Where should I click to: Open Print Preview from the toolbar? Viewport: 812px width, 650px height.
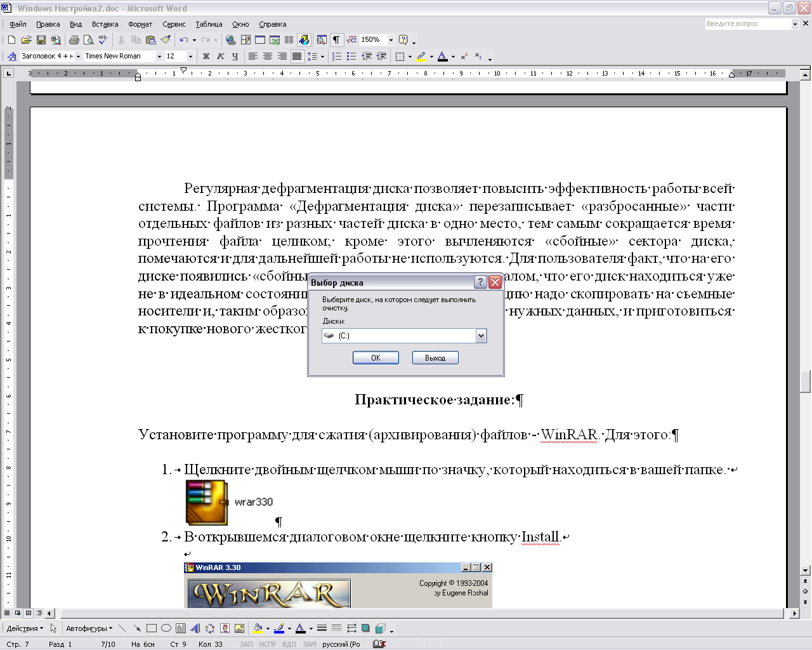(x=88, y=40)
